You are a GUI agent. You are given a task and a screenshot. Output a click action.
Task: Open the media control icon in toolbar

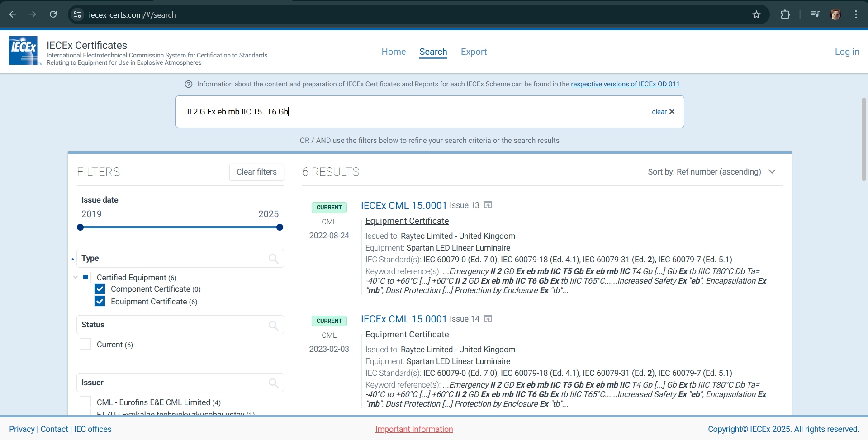point(815,14)
